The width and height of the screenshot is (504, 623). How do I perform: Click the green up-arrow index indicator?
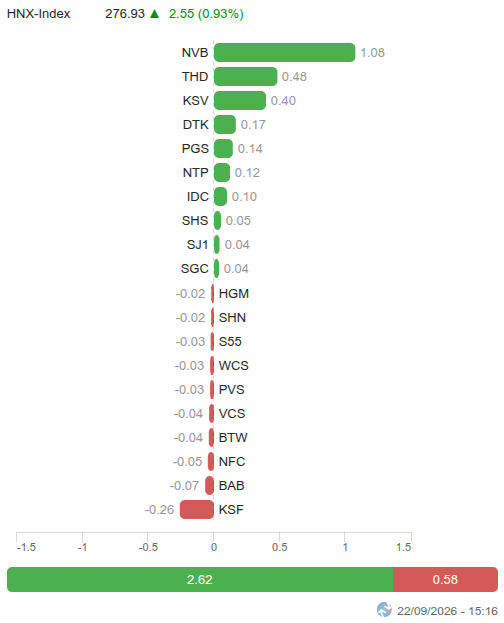[x=154, y=14]
